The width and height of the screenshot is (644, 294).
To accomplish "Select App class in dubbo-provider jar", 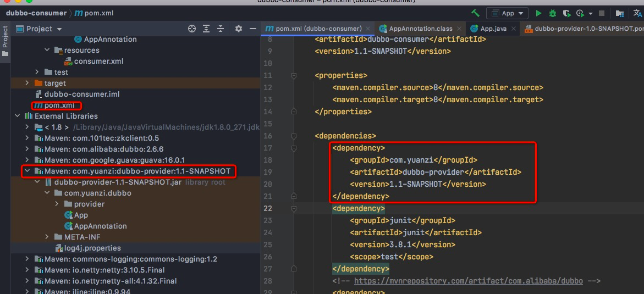I will (81, 215).
